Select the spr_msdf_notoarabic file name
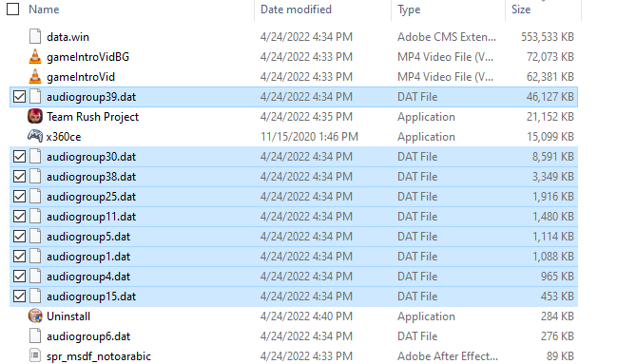The image size is (636, 364). click(x=99, y=356)
